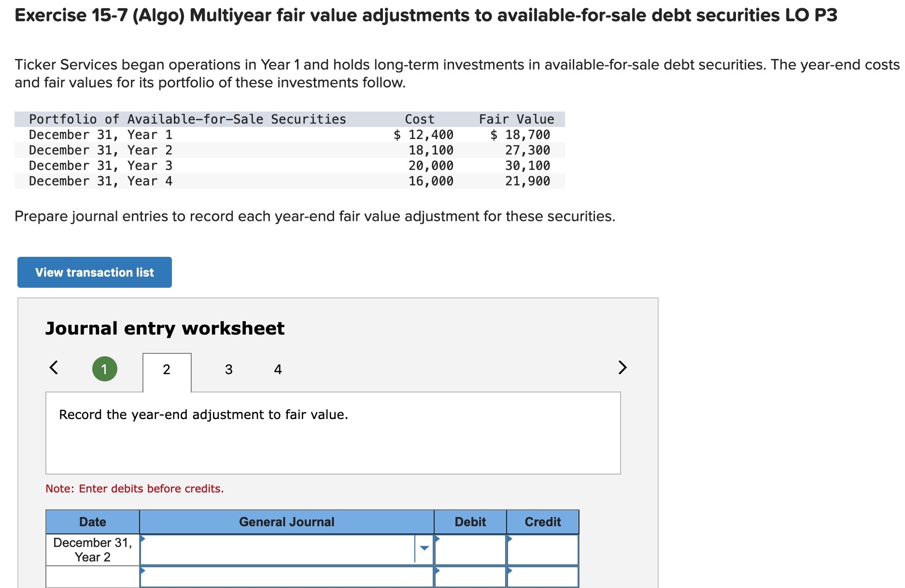Click the Year 3 cost '20,000'

pyautogui.click(x=431, y=166)
